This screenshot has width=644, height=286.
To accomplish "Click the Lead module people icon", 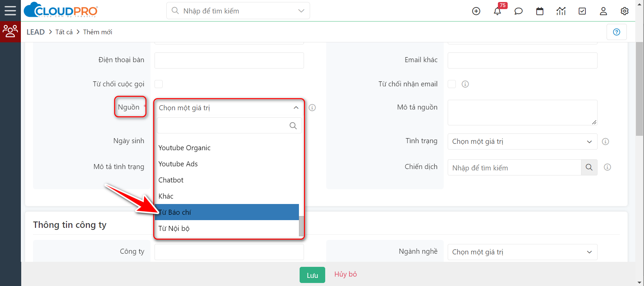I will (x=10, y=32).
